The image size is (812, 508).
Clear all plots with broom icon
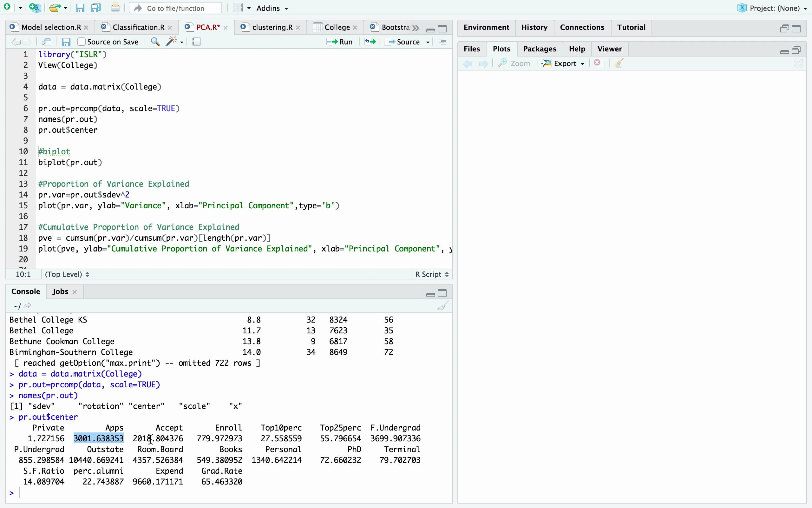pyautogui.click(x=619, y=63)
